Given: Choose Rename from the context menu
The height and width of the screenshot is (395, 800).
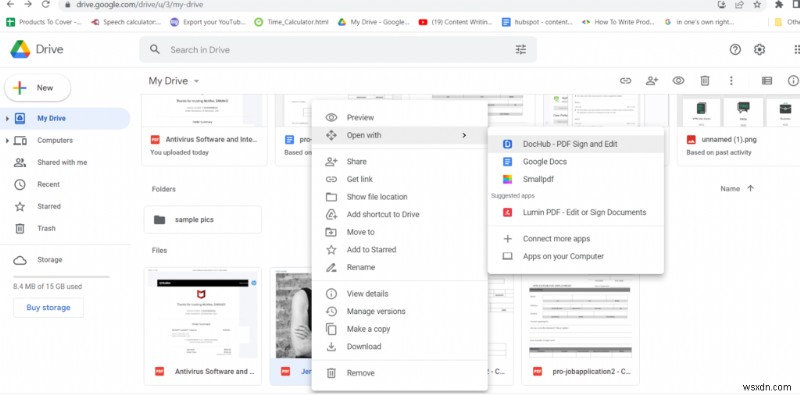Looking at the screenshot, I should click(399, 267).
